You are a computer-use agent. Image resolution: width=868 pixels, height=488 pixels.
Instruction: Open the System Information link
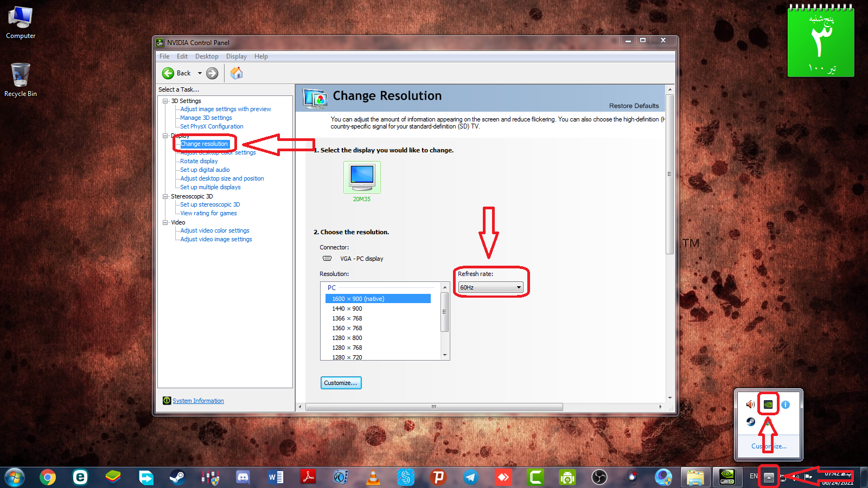tap(198, 401)
